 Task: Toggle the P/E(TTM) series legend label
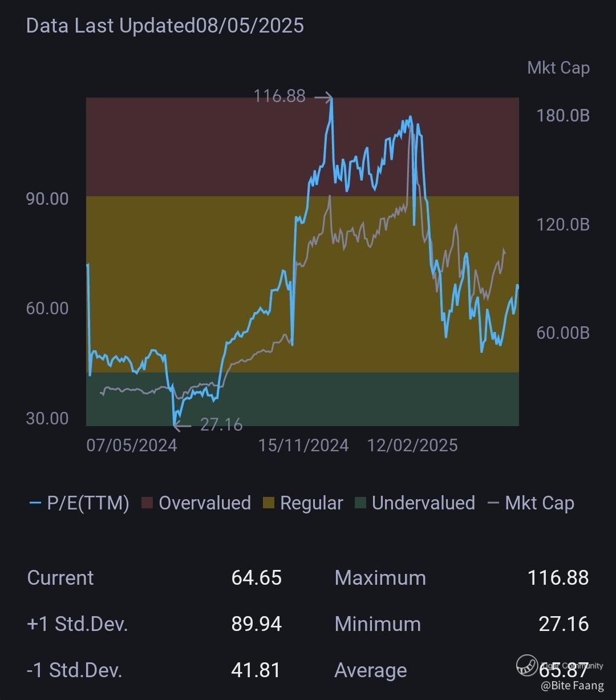point(88,503)
